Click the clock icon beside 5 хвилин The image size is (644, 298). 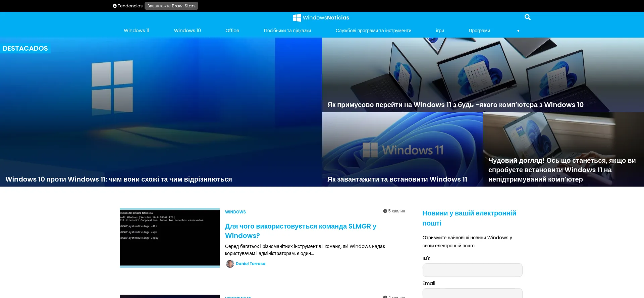[385, 211]
